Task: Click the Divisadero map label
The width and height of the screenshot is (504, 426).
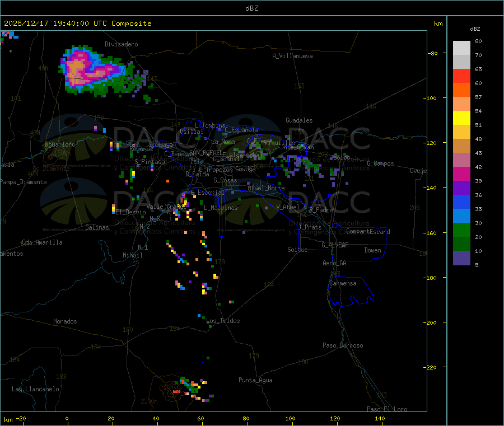Action: pos(121,44)
